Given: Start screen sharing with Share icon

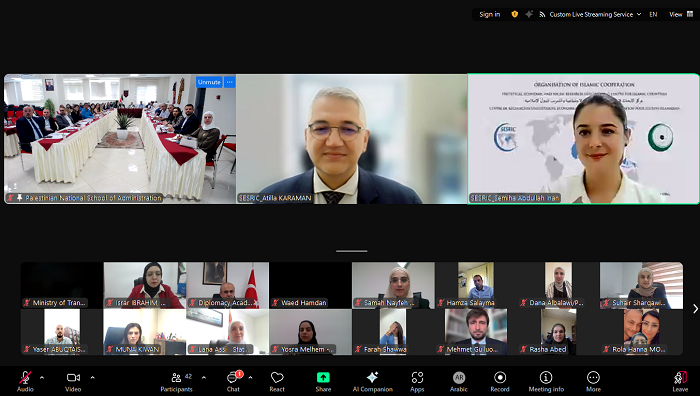Looking at the screenshot, I should click(x=323, y=378).
